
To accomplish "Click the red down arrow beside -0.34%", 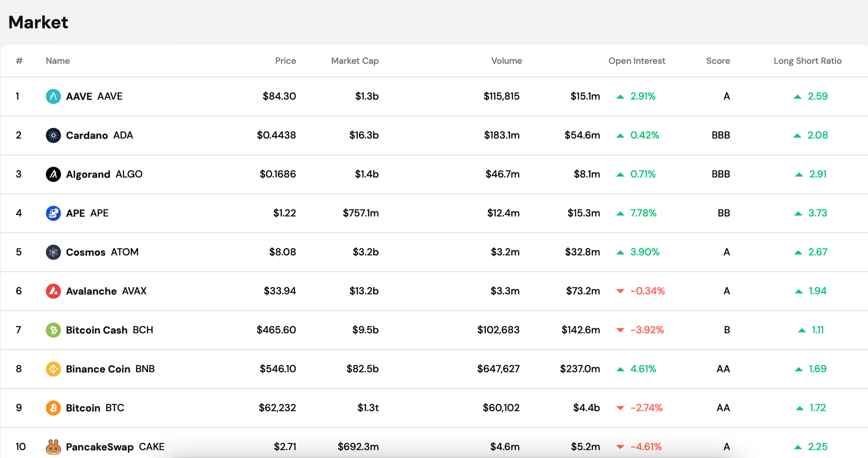I will point(621,291).
